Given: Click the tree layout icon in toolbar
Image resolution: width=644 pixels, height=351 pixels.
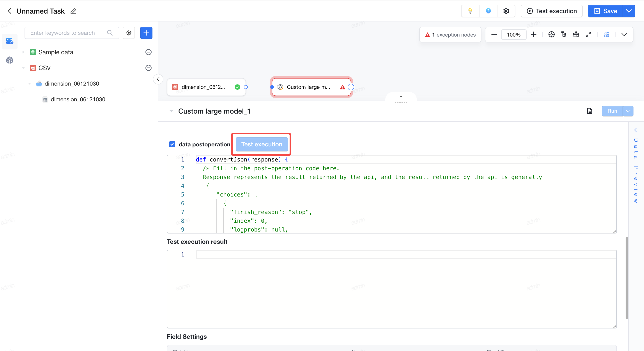Looking at the screenshot, I should [x=564, y=35].
